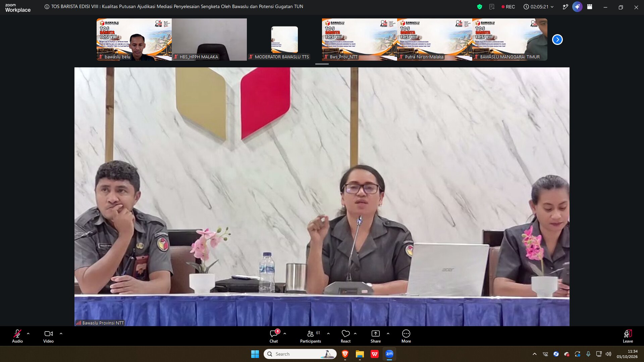
Task: Open the clock and date panel
Action: 627,354
